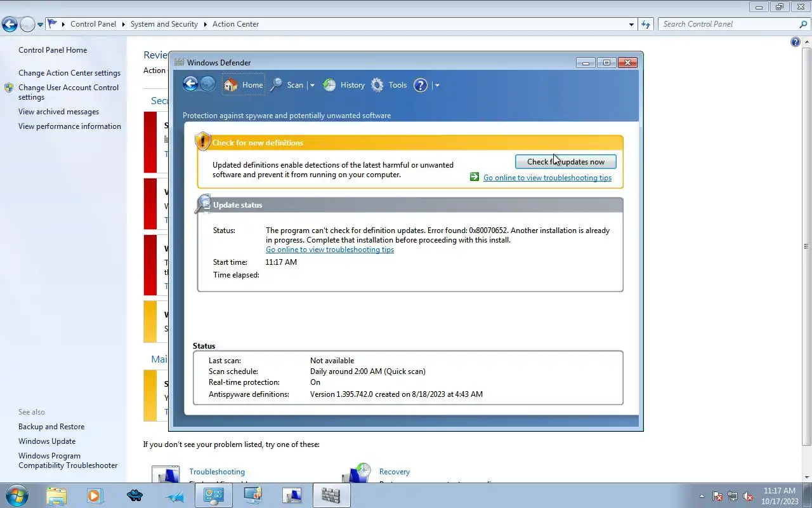Viewport: 812px width, 508px height.
Task: Click Windows Defender title bar icon
Action: [x=179, y=62]
